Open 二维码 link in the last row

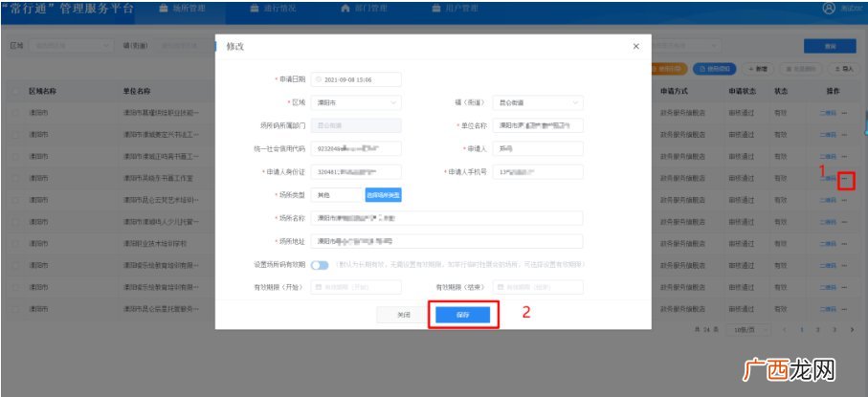[x=828, y=308]
